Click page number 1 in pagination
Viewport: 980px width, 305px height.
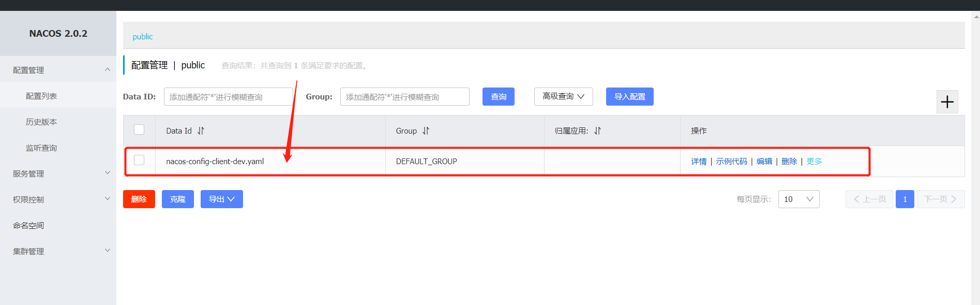click(904, 199)
